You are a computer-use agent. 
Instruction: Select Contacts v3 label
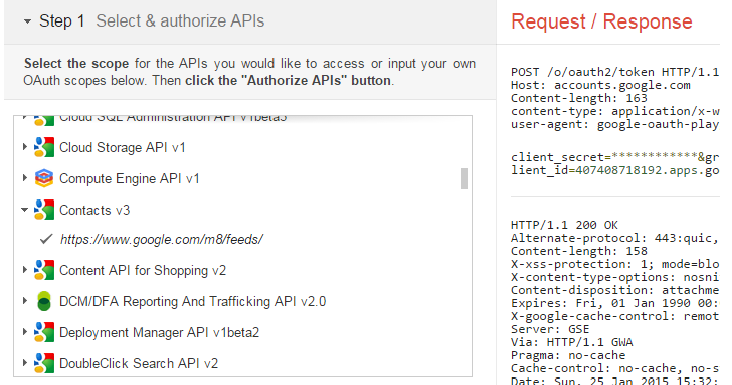coord(95,210)
